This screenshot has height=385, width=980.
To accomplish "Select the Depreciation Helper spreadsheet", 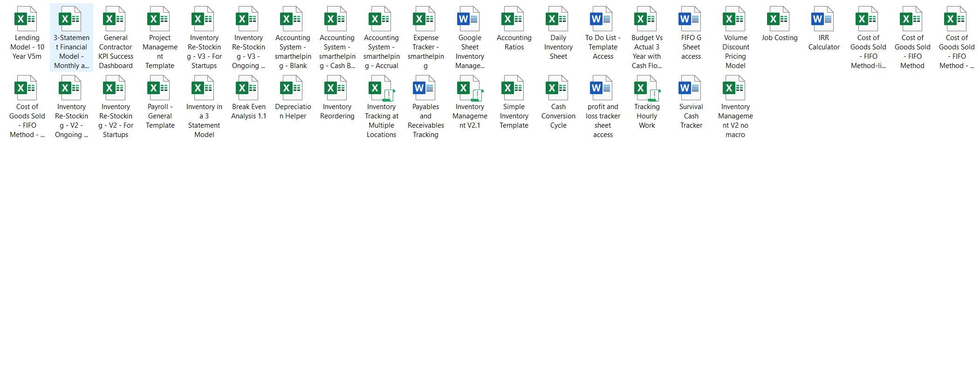I will pyautogui.click(x=292, y=88).
